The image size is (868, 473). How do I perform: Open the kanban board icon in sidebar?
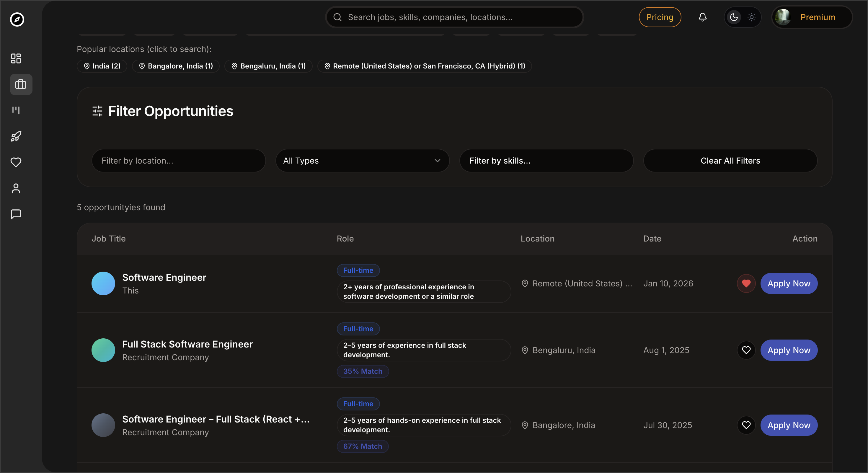click(x=16, y=110)
